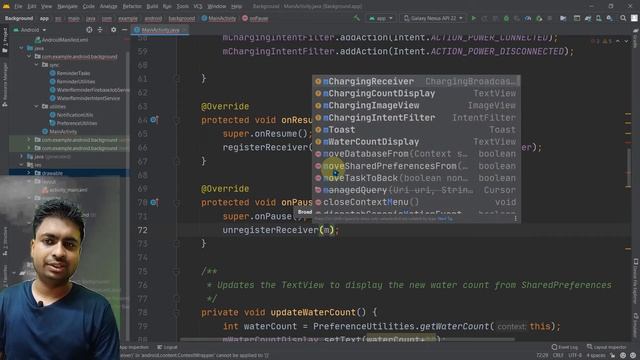Viewport: 640px width, 360px height.
Task: Choose mToast completion suggestion
Action: tap(416, 130)
